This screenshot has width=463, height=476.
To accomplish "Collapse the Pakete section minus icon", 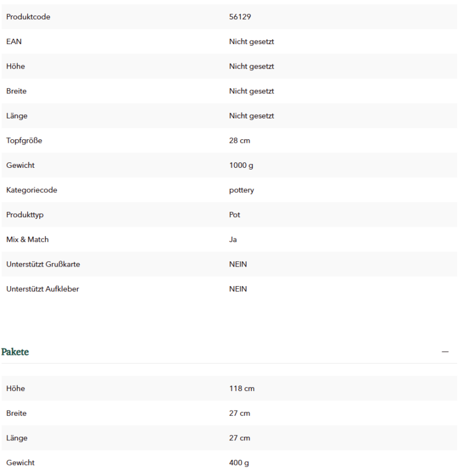I will click(x=445, y=352).
